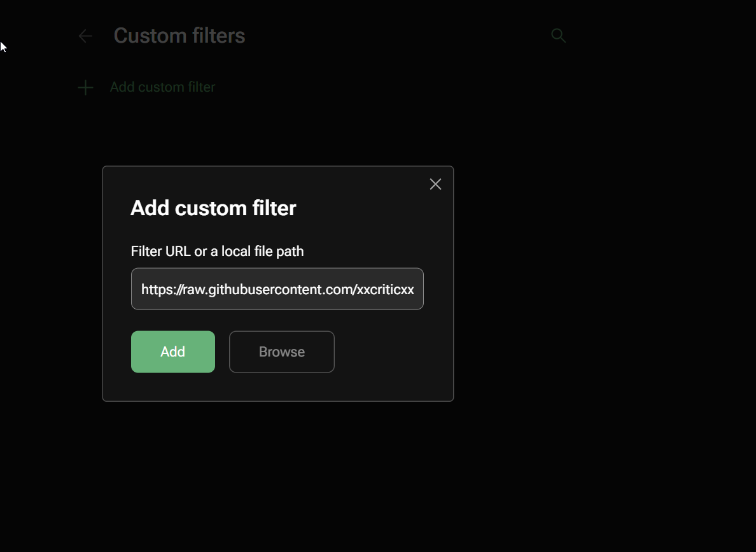Go back using the left arrow icon
The height and width of the screenshot is (552, 756).
point(85,36)
